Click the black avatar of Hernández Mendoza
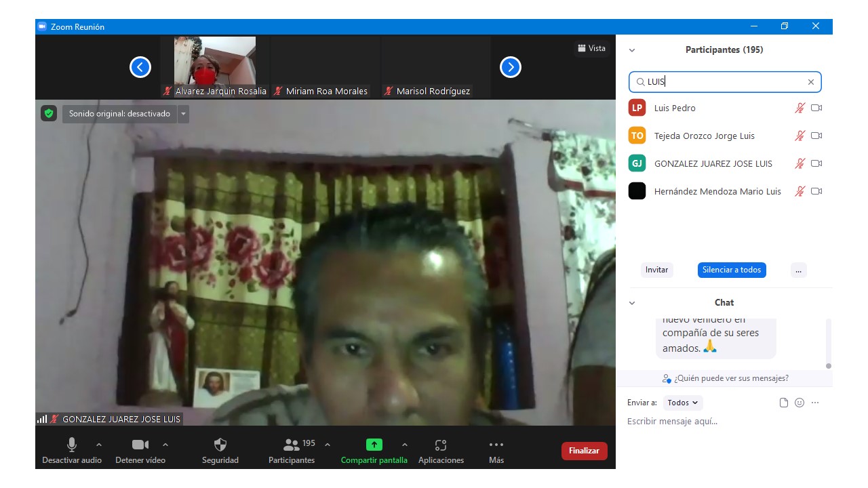The height and width of the screenshot is (488, 868). click(x=637, y=191)
